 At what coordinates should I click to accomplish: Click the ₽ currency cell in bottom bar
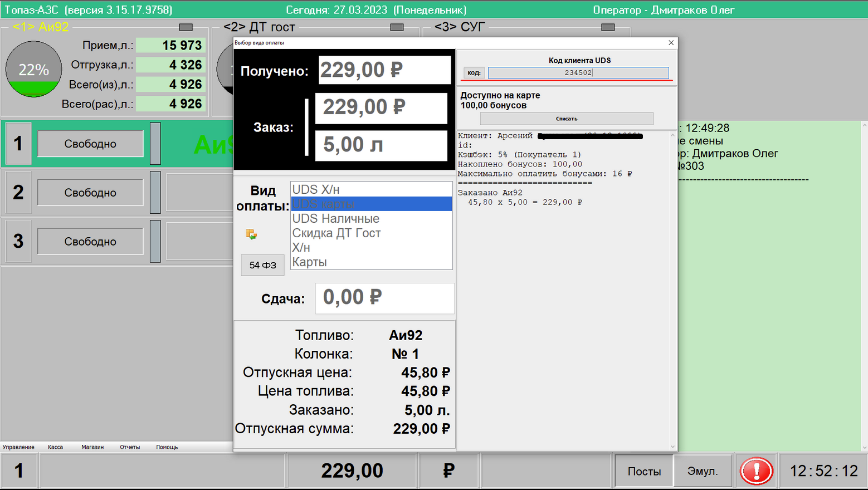[x=448, y=471]
